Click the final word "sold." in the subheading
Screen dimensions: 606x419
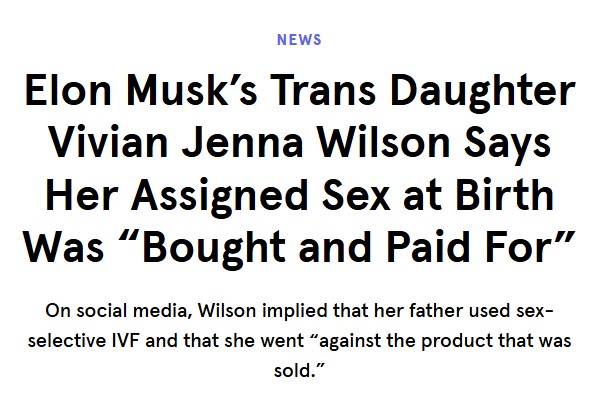[x=303, y=370]
